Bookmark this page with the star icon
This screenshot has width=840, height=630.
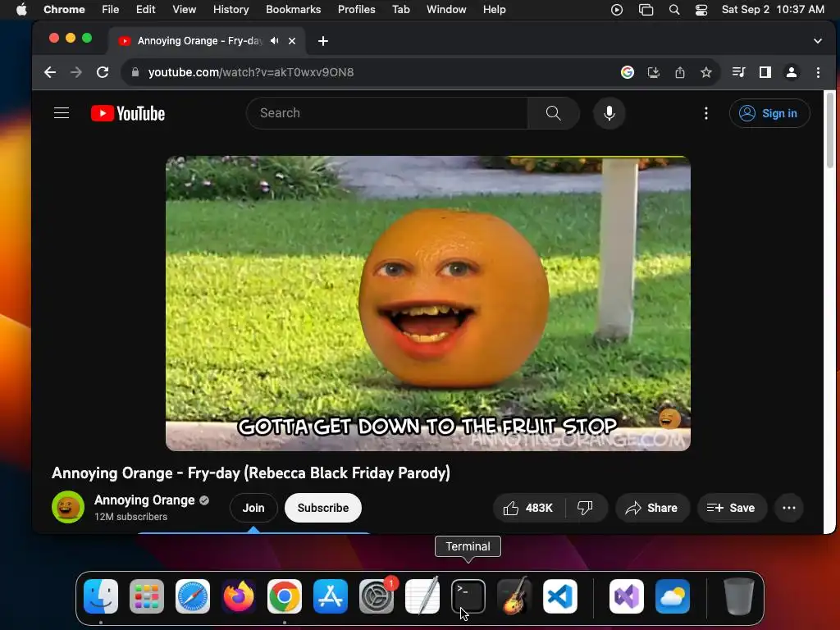pos(706,72)
